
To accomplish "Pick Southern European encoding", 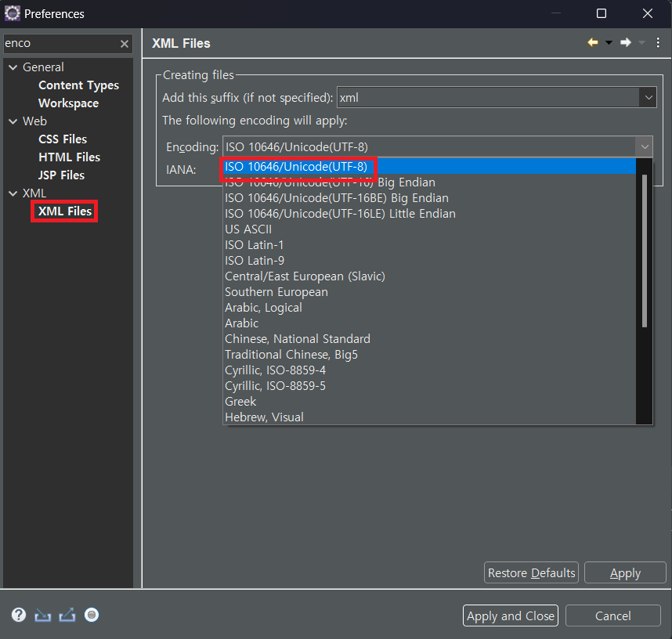I will click(x=429, y=292).
